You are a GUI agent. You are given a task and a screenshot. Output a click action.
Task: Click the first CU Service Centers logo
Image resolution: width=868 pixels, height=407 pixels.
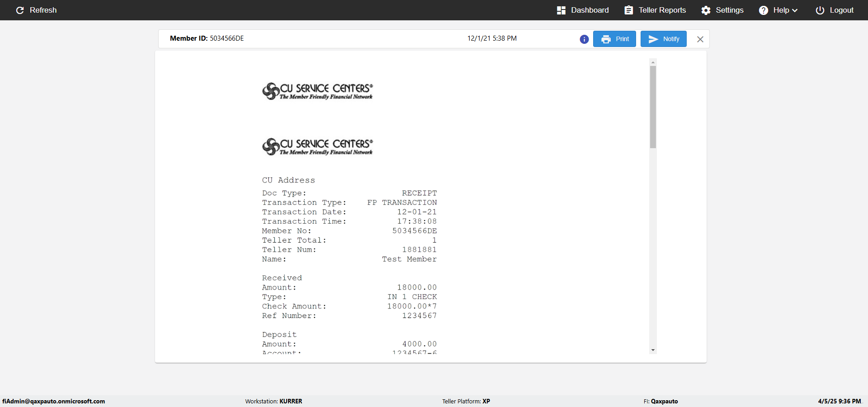click(317, 91)
